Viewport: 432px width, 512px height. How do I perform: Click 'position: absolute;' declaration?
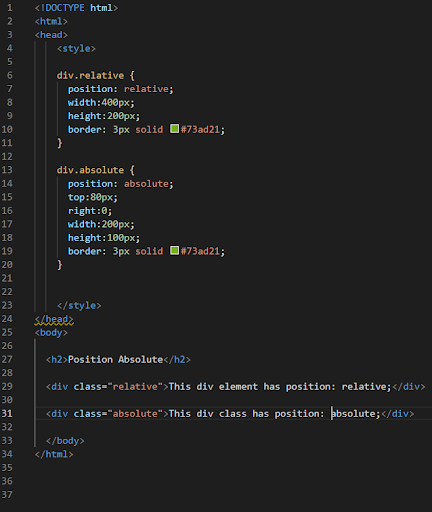(121, 184)
